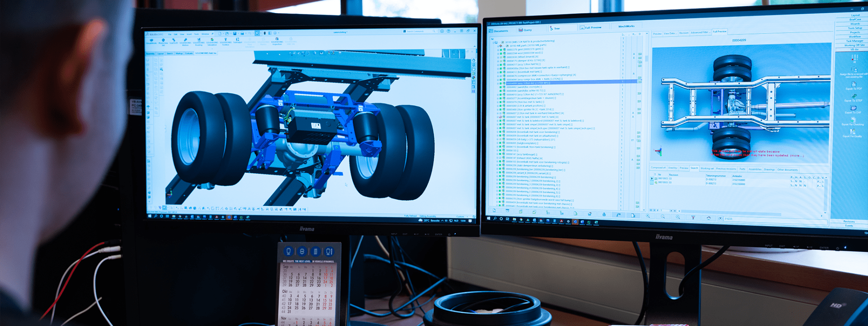Click Export To STEP icon
Image resolution: width=868 pixels, height=326 pixels.
853,96
